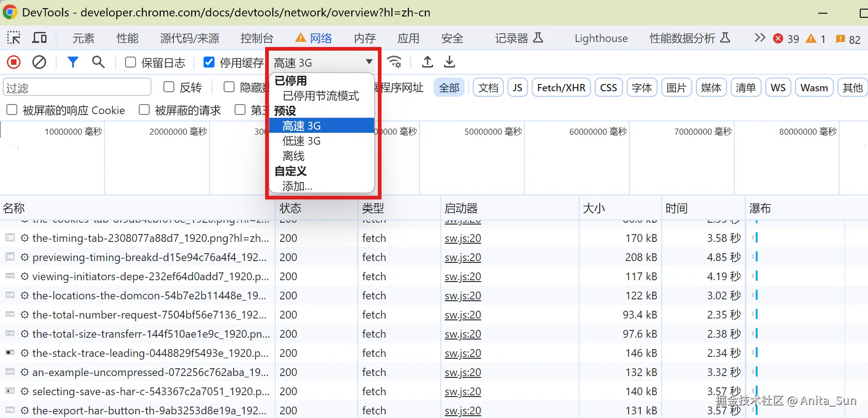Image resolution: width=868 pixels, height=418 pixels.
Task: Click the Chrome logo in title bar
Action: coord(10,12)
